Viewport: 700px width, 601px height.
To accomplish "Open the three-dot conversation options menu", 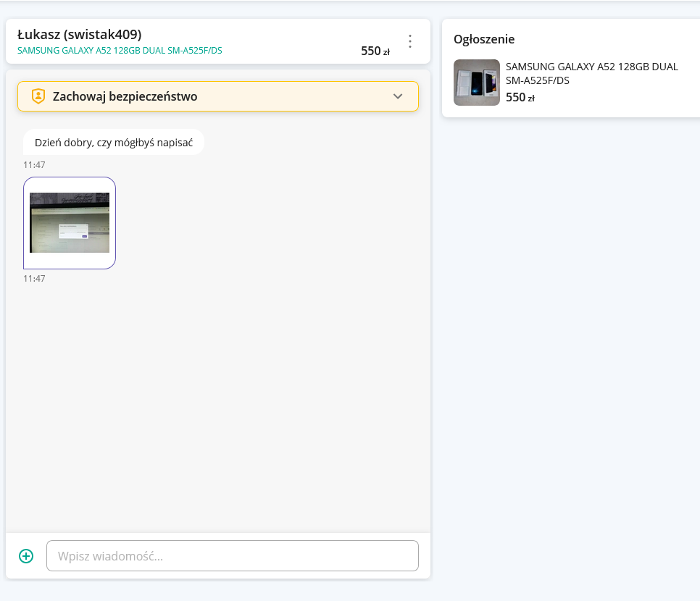I will (410, 41).
